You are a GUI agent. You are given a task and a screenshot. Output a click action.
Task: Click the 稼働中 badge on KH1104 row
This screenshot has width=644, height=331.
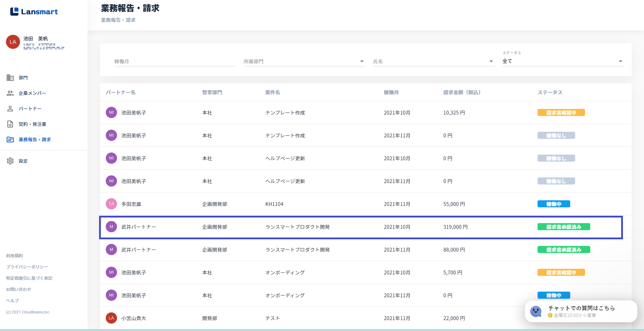coord(553,204)
